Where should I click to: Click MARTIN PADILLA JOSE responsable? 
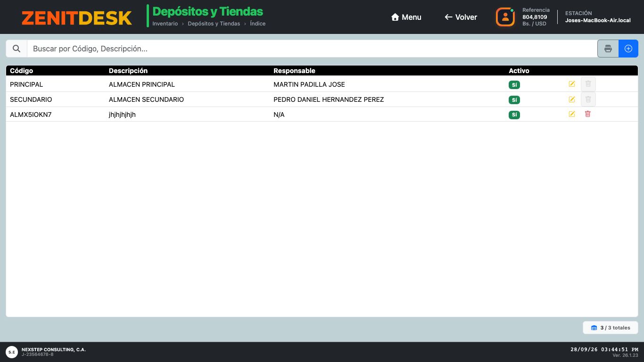pyautogui.click(x=309, y=84)
